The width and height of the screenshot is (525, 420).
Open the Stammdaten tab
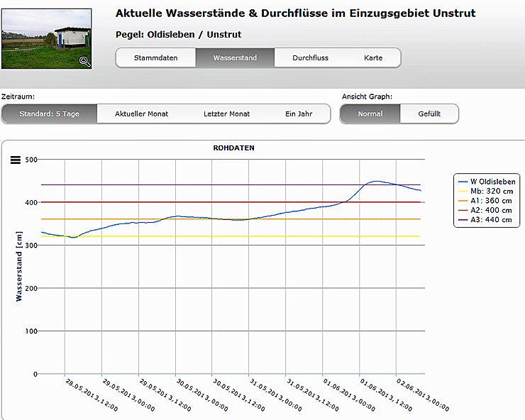pyautogui.click(x=155, y=57)
